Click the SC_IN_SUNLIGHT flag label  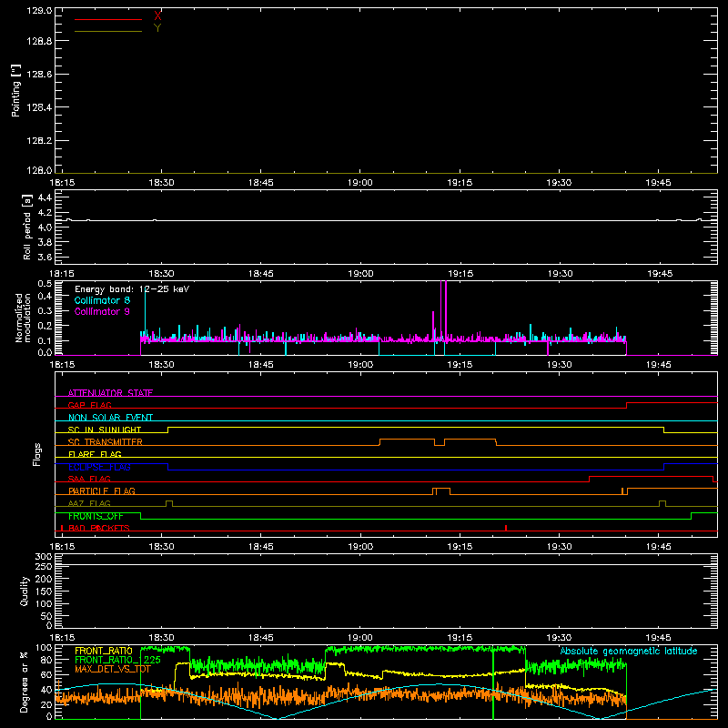(105, 430)
